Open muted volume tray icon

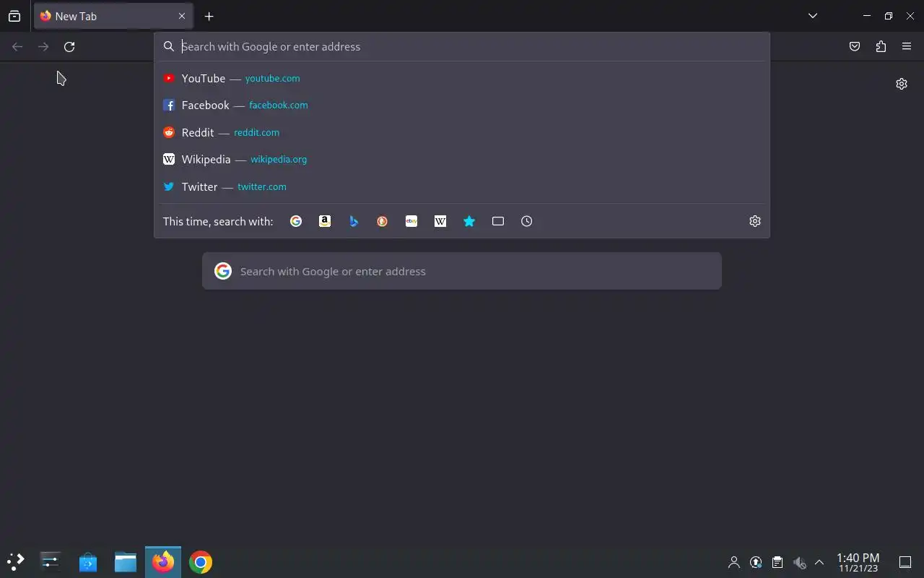pos(799,562)
